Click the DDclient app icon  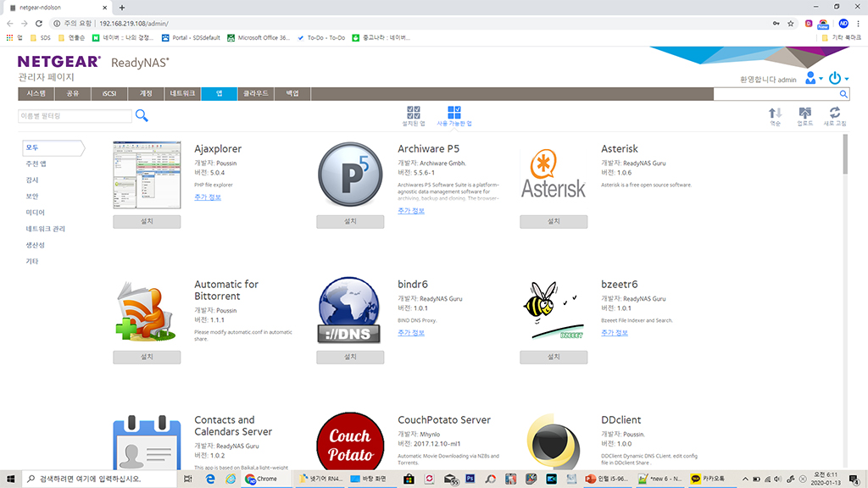553,441
